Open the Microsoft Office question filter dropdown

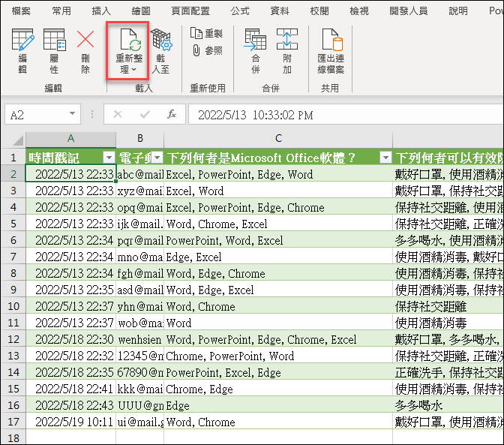[385, 158]
